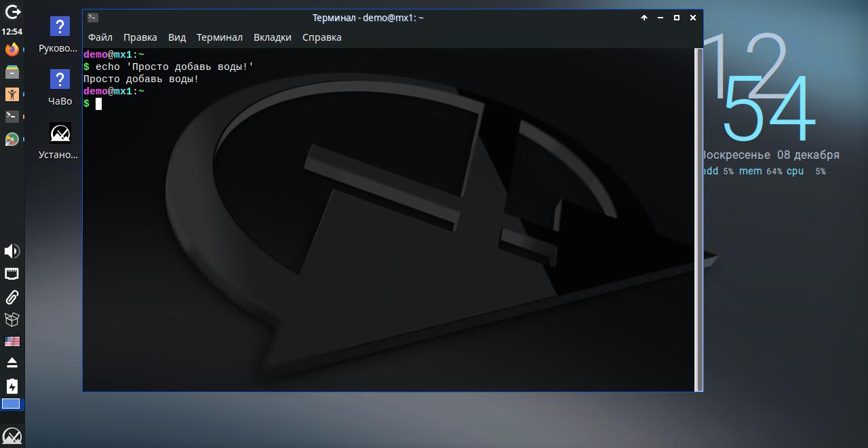868x448 pixels.
Task: Click the keep-above arrow title bar button
Action: coord(644,18)
